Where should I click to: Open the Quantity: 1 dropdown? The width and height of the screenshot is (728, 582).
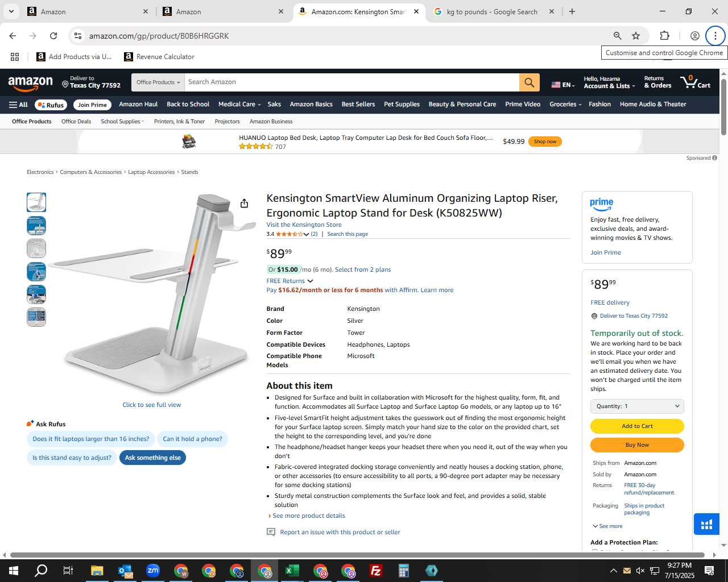tap(637, 406)
